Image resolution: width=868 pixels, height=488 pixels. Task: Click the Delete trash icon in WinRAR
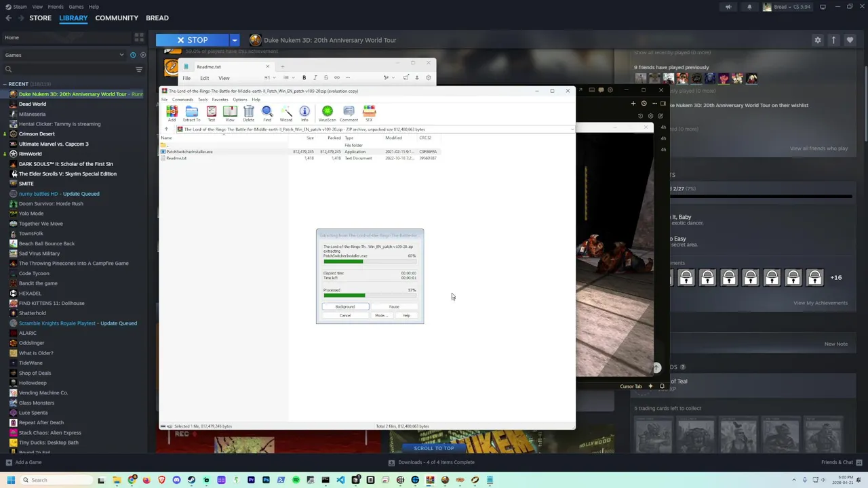point(248,113)
